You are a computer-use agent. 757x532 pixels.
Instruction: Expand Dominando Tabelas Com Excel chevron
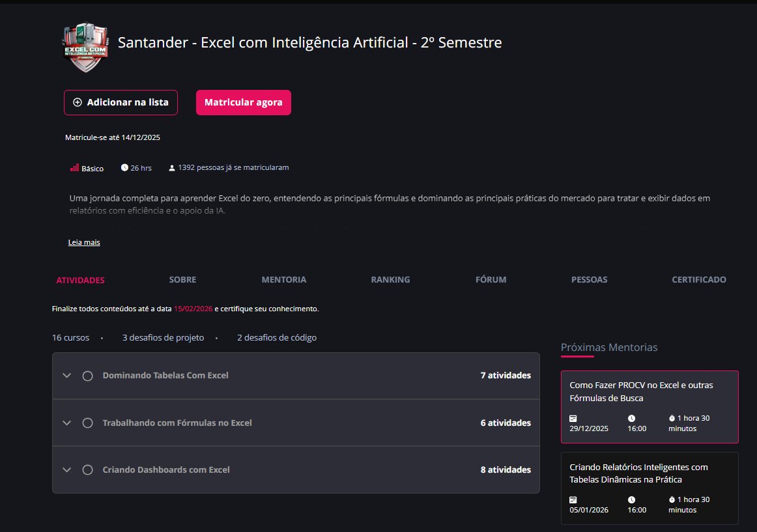tap(66, 376)
